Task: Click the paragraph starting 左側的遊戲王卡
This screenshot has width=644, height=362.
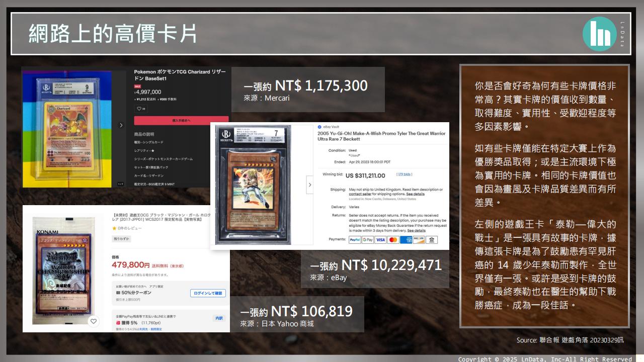Action: (x=545, y=265)
